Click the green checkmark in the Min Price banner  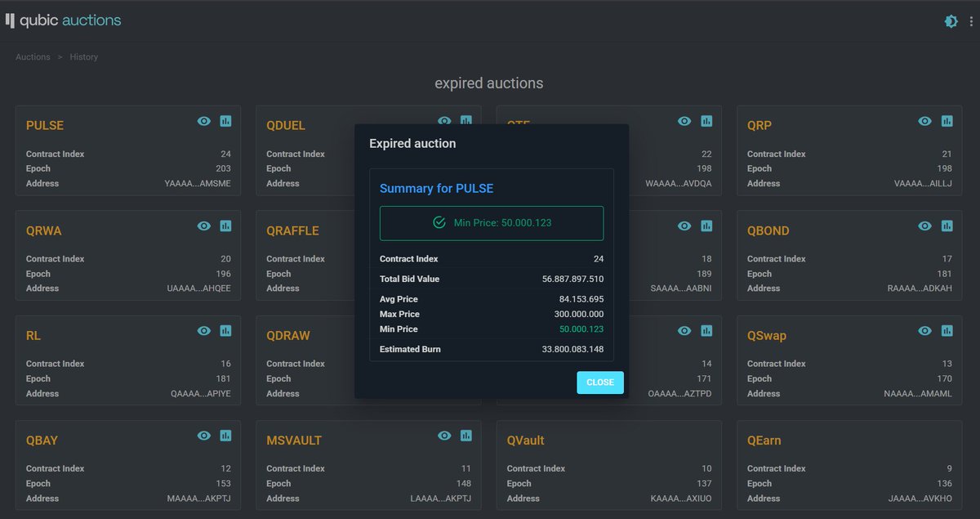(x=439, y=221)
